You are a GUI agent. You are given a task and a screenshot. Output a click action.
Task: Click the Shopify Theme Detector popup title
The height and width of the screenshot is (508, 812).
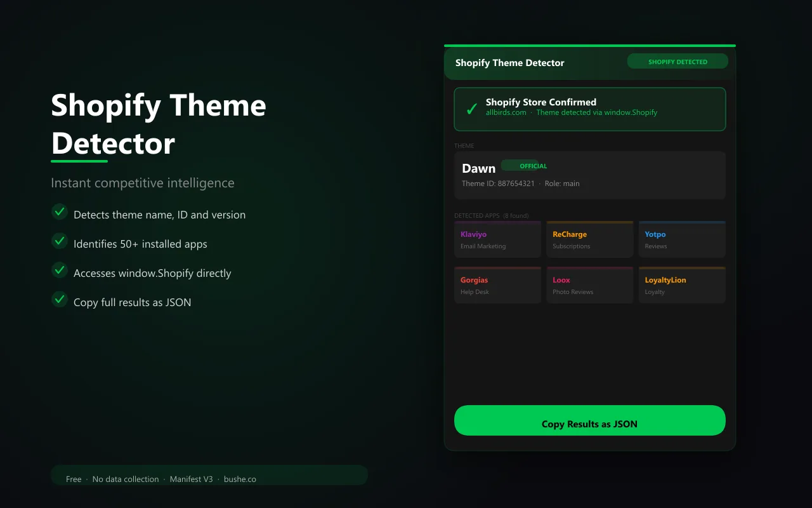(x=509, y=63)
